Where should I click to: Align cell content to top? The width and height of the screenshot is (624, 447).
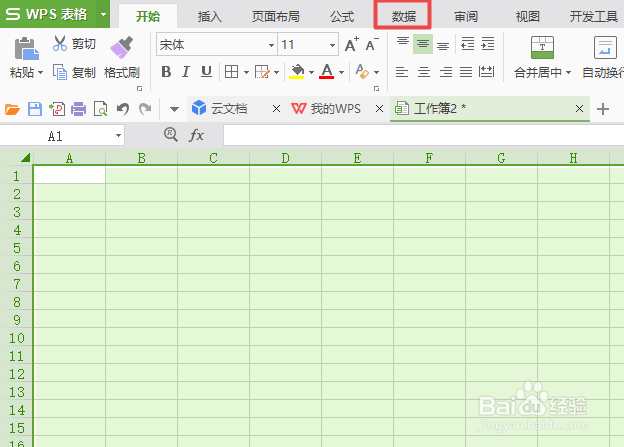tap(403, 43)
